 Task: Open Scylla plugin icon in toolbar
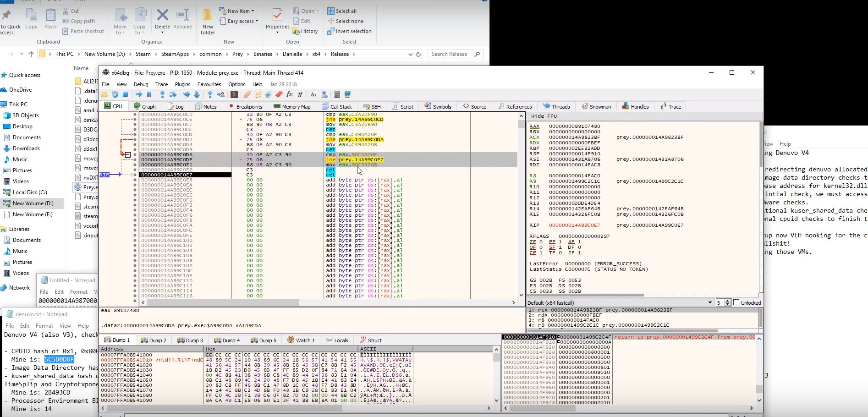coord(234,94)
